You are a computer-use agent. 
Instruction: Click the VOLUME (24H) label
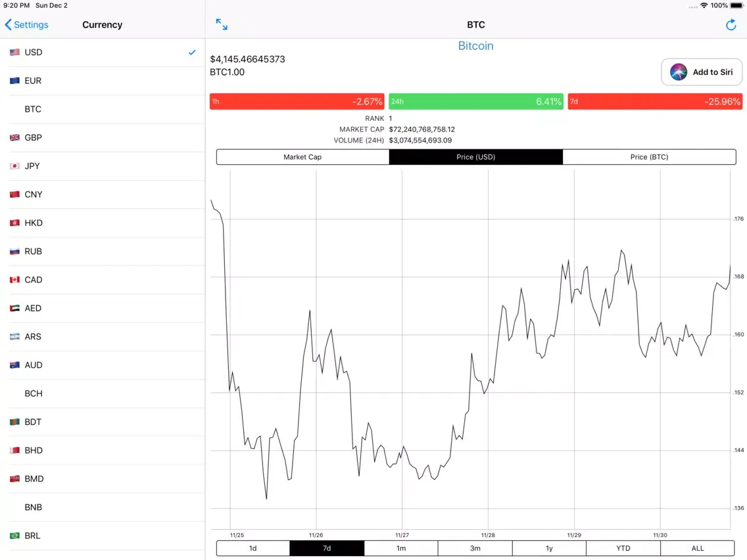pos(359,141)
